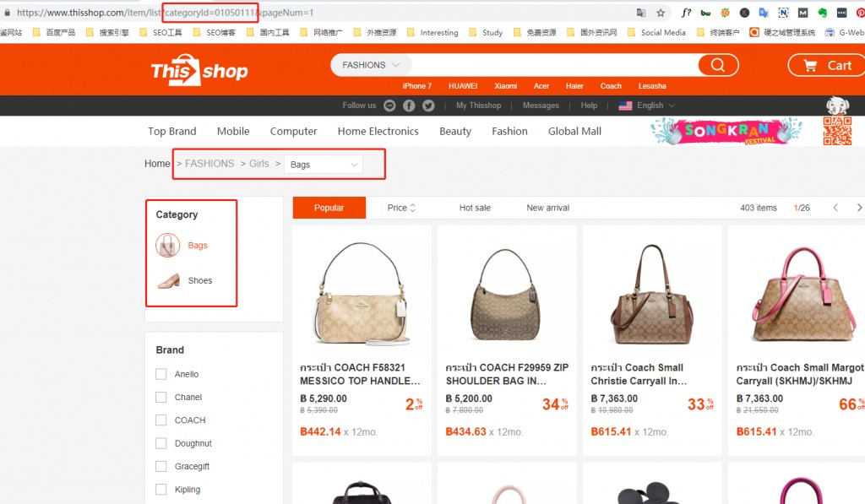Open the bw BuiltWith extension
The width and height of the screenshot is (865, 504).
705,13
